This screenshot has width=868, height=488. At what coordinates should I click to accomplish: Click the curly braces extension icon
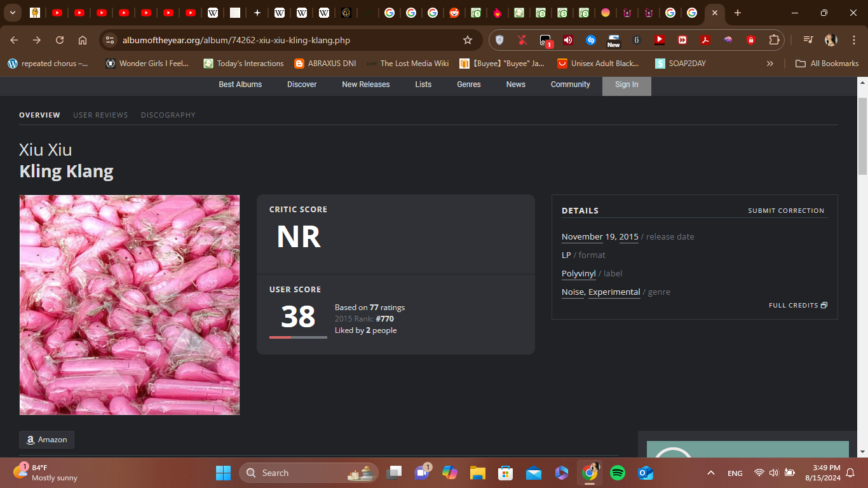click(x=636, y=40)
